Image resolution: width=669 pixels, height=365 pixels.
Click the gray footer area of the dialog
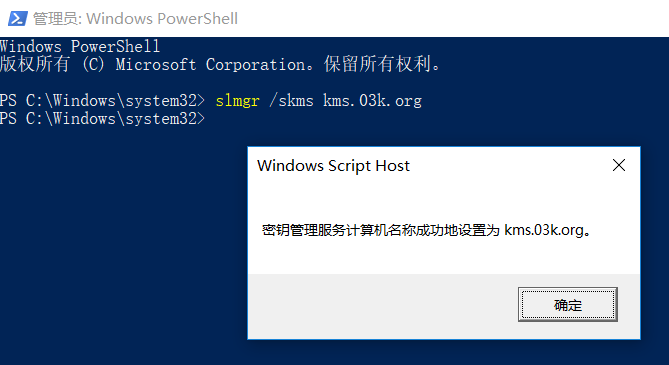tap(380, 306)
